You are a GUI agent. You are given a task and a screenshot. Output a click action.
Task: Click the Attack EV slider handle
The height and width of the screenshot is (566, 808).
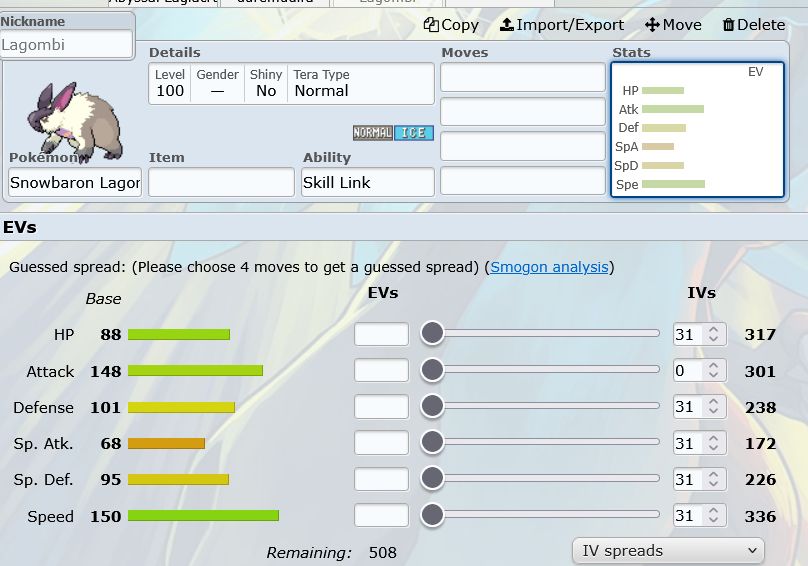(x=432, y=370)
